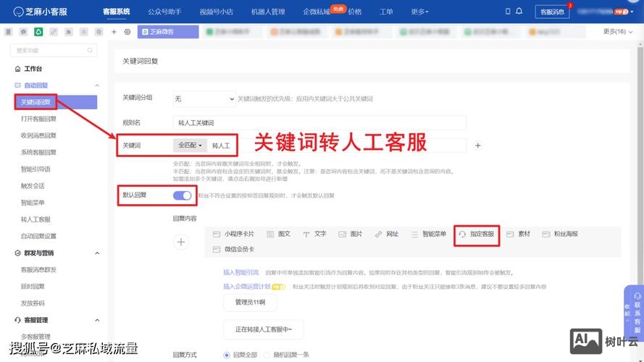Collapse the 客服管理 sidebar section
This screenshot has height=362, width=644.
pyautogui.click(x=97, y=320)
